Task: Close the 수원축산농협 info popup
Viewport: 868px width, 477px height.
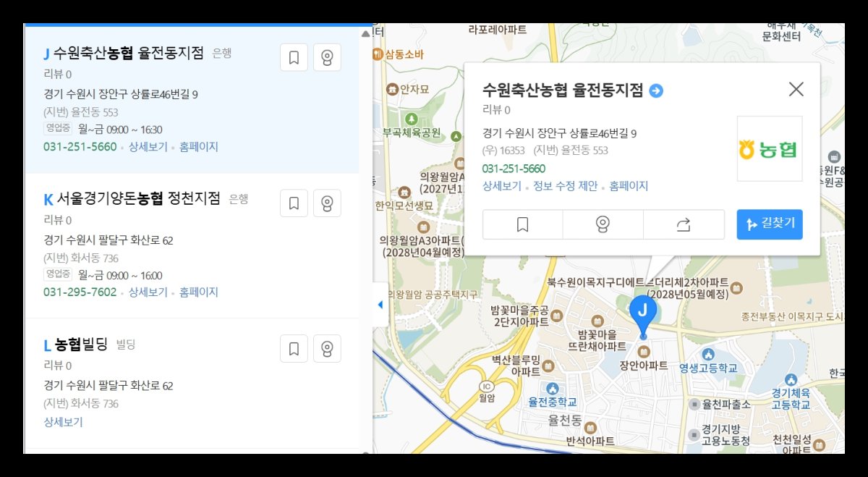Action: click(796, 89)
